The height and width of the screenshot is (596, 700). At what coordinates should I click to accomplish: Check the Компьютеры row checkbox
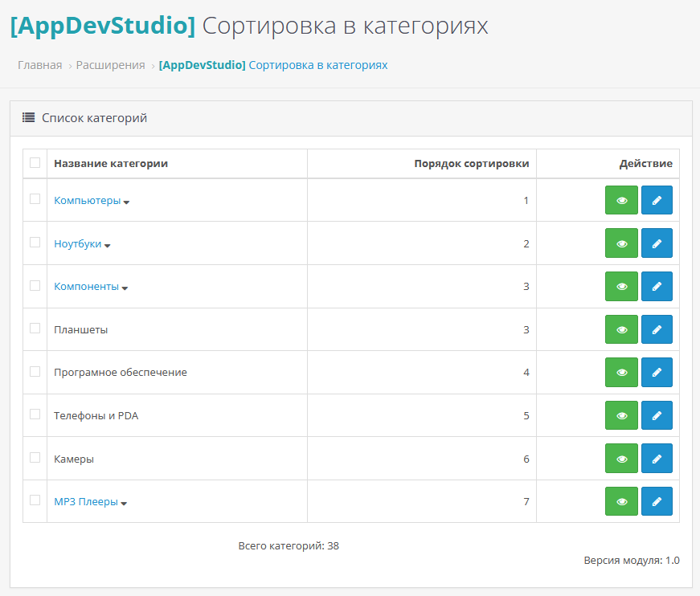(x=35, y=199)
